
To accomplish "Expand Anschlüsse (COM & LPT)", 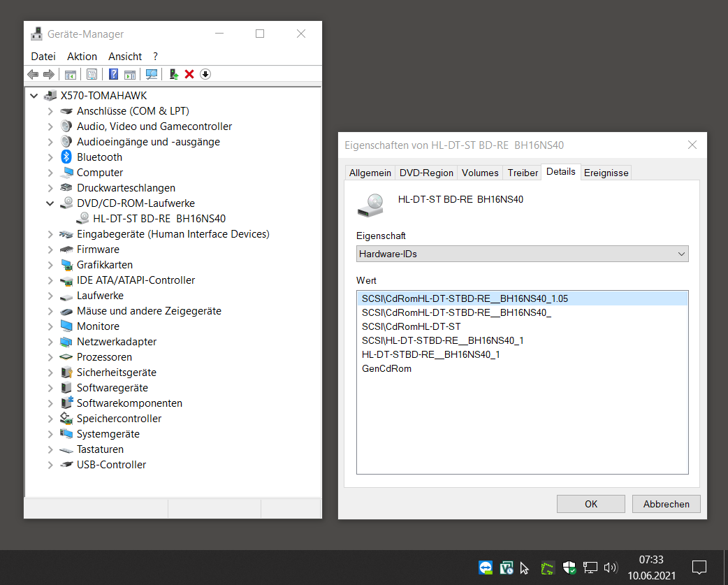I will (x=50, y=111).
